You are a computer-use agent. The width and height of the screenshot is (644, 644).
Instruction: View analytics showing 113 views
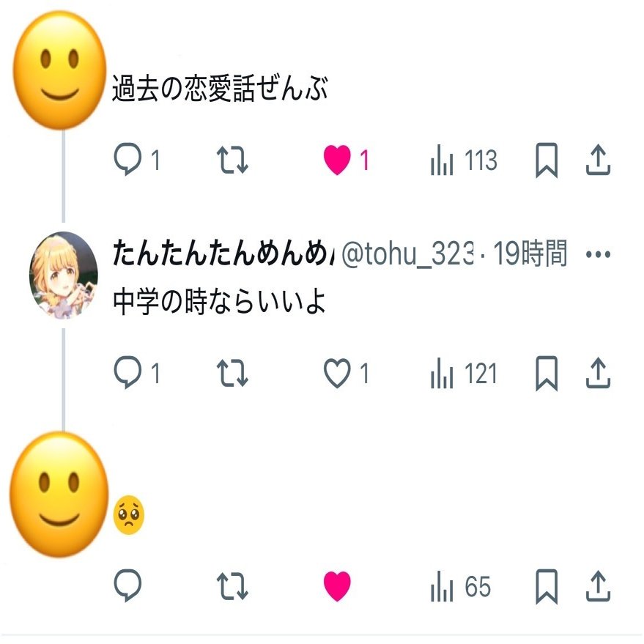pyautogui.click(x=464, y=160)
